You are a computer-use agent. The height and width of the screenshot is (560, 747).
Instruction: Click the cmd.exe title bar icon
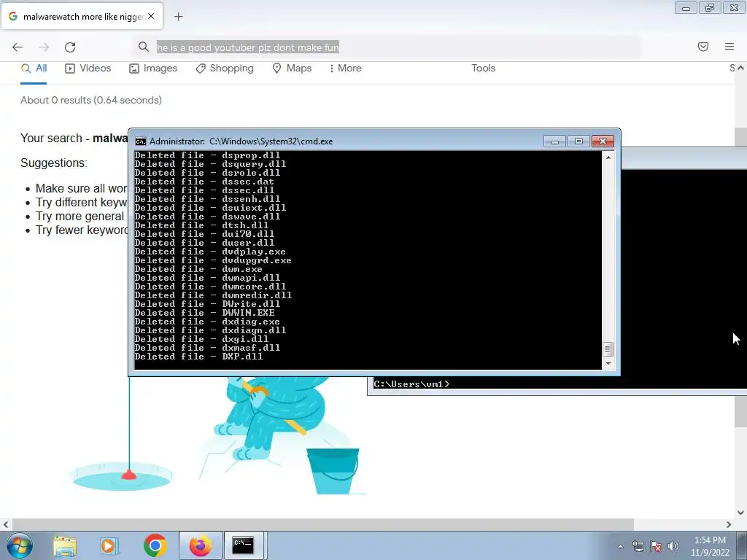[x=141, y=141]
